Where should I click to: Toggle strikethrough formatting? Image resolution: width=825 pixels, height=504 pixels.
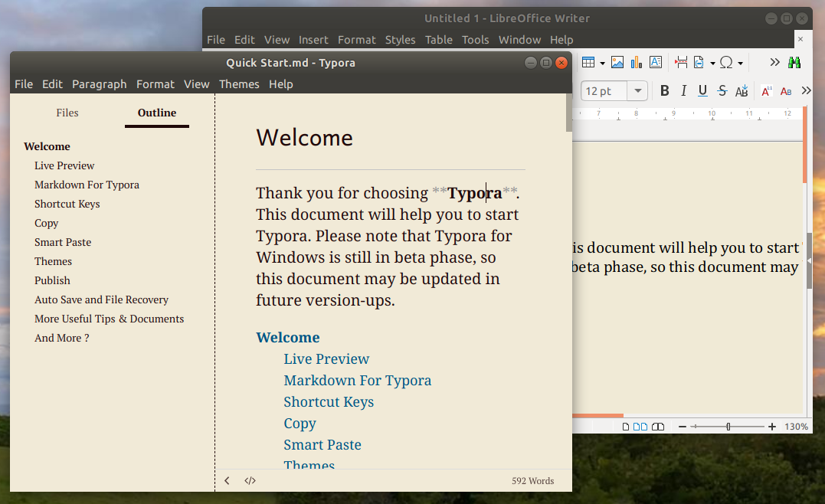722,90
